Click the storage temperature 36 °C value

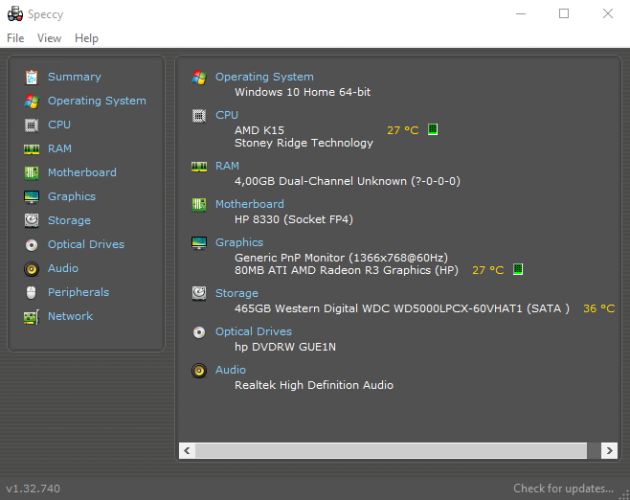coord(599,309)
